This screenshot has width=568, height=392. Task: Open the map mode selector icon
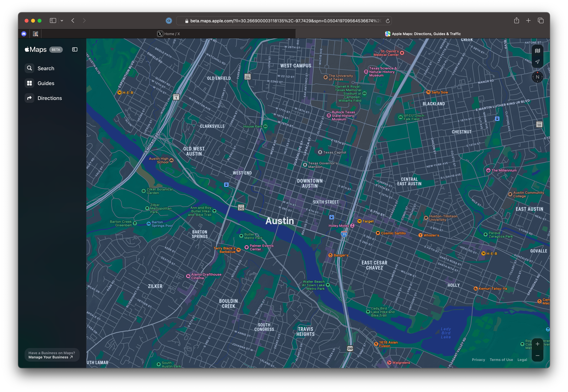(537, 51)
